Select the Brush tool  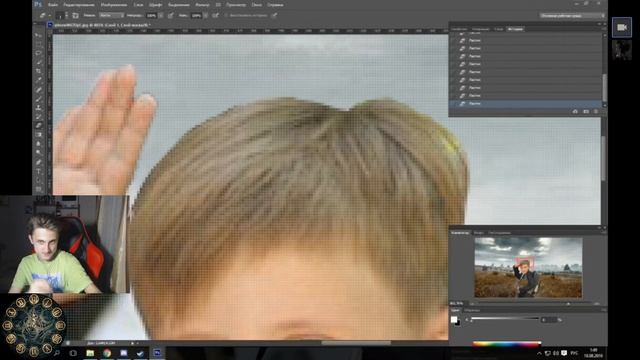click(39, 98)
